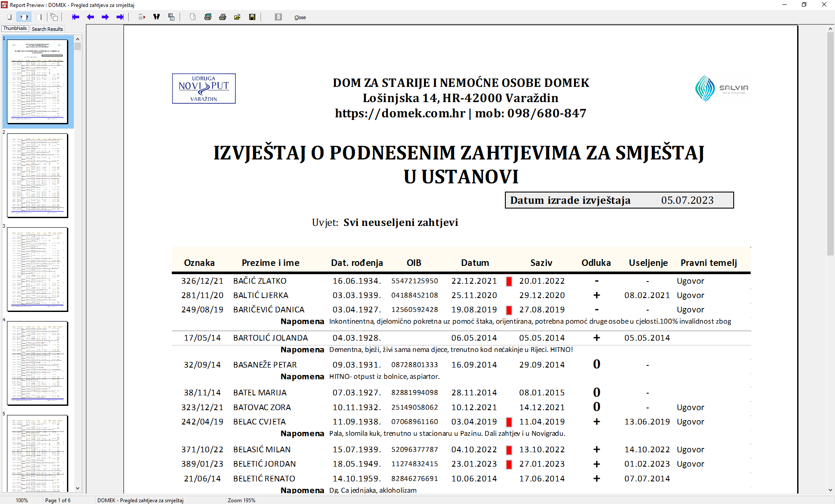Go to next page arrow
835x504 pixels.
[105, 17]
